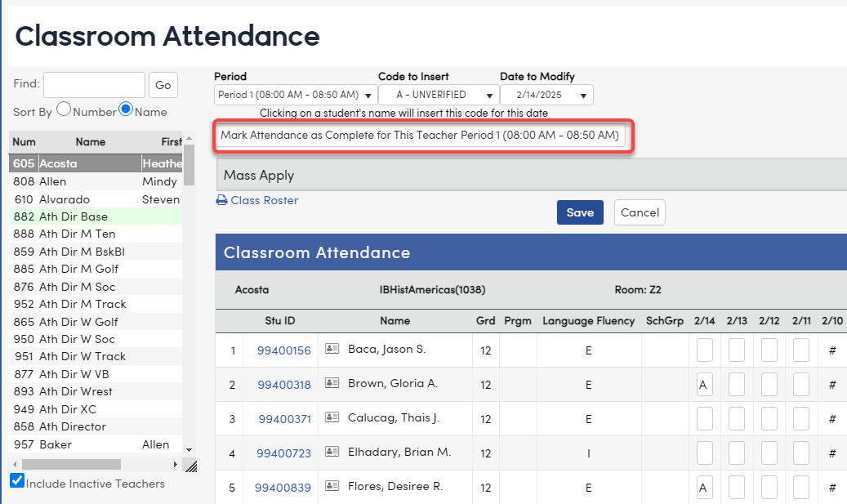Image resolution: width=847 pixels, height=504 pixels.
Task: Select 877 Ath Dir W VB row
Action: coord(96,374)
